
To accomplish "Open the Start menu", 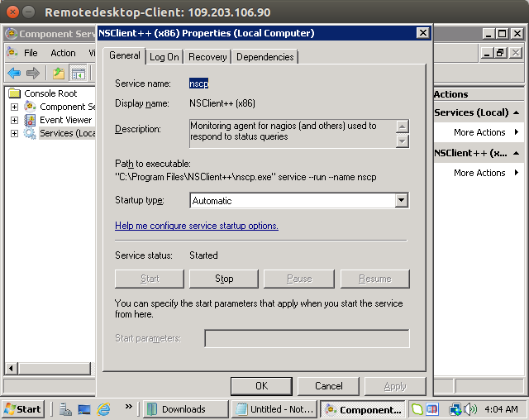I will (23, 409).
